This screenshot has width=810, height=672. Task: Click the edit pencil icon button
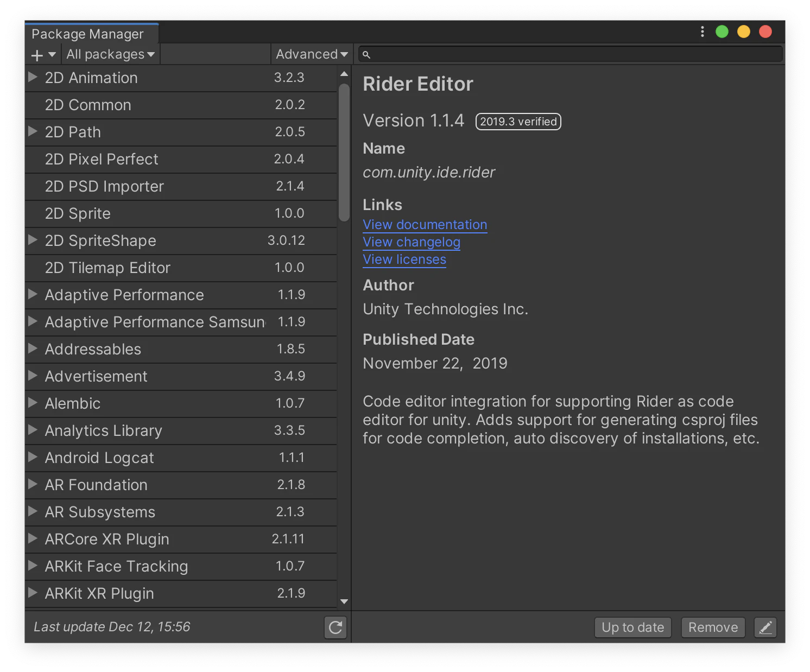(765, 627)
